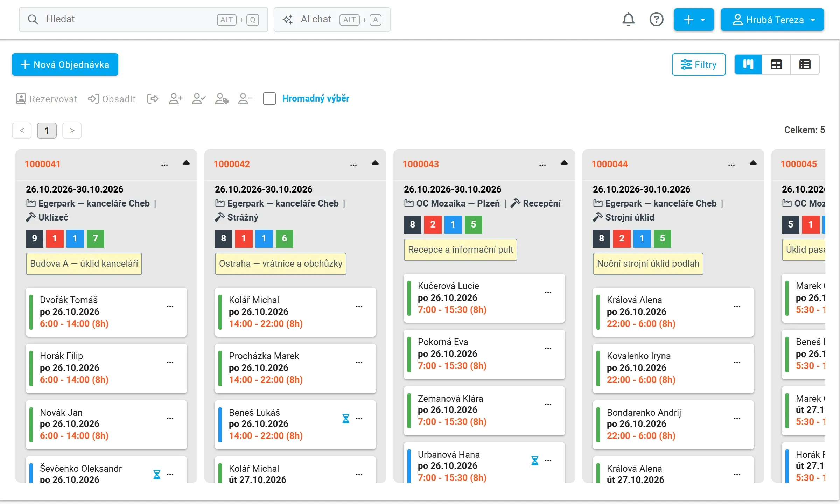Screen dimensions: 840x504
Task: Open the blue plus dropdown button
Action: 694,20
